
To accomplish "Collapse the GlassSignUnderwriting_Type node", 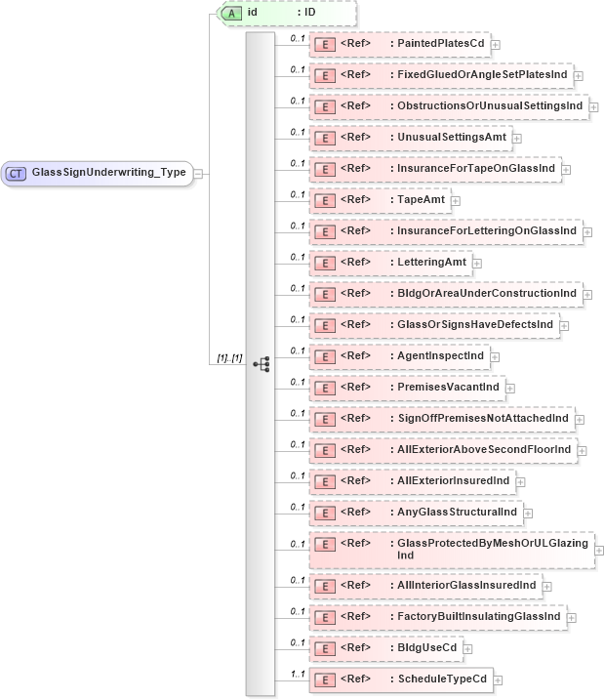I will coord(198,173).
